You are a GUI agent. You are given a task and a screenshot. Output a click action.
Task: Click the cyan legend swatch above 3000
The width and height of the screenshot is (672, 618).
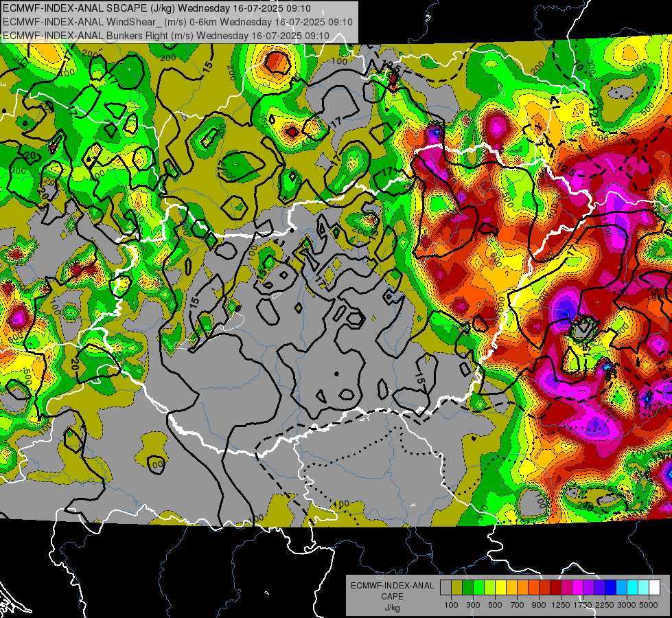633,587
